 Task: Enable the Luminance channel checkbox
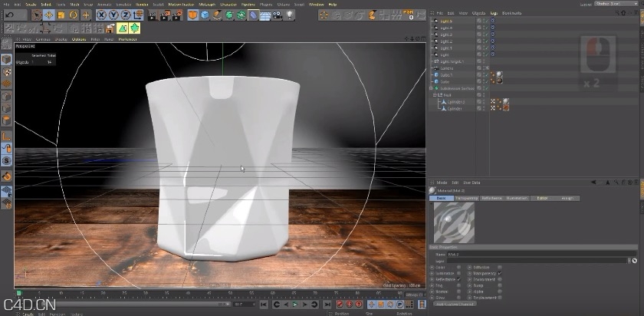click(x=458, y=273)
